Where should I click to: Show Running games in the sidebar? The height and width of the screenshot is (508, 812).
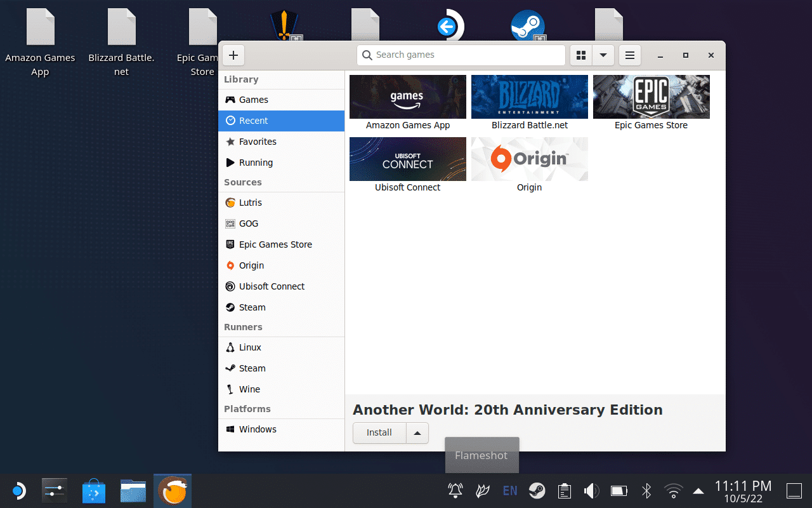(x=281, y=163)
